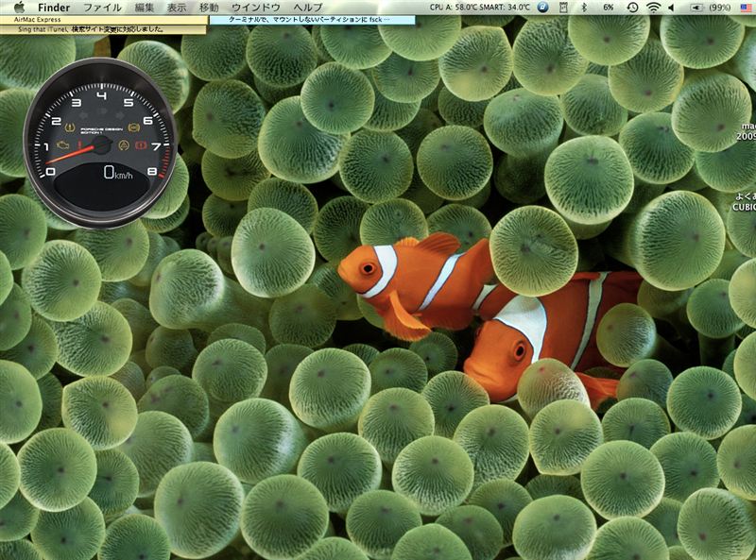Open the battery status menu
The height and width of the screenshot is (560, 756).
(697, 8)
